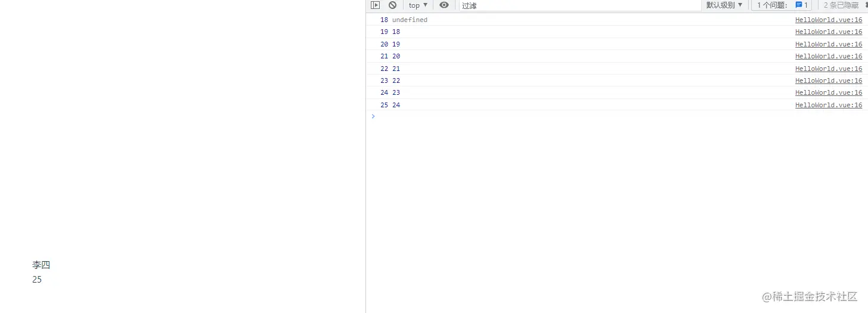The height and width of the screenshot is (313, 868).
Task: Open HelloWorld.vue:16 link on the 21 20 row
Action: pos(828,56)
